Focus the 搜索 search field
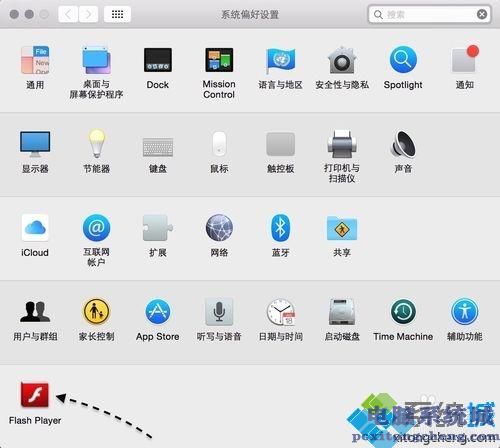 coord(429,14)
